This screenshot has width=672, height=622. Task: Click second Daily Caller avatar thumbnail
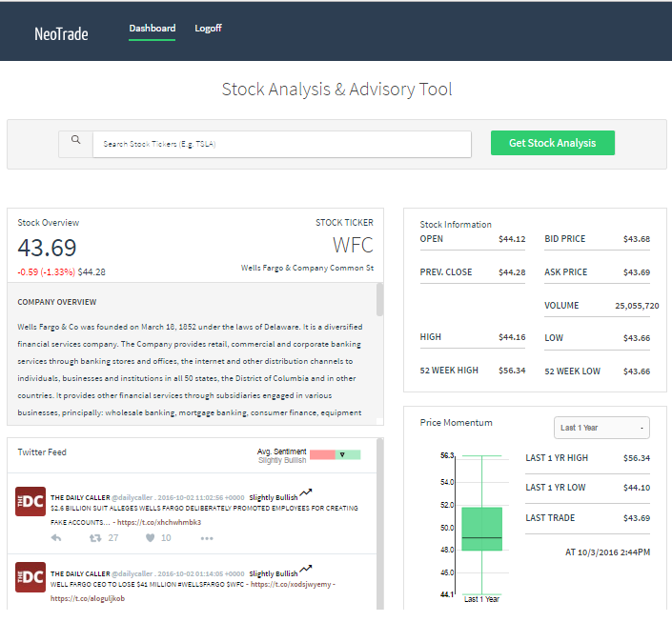click(31, 577)
